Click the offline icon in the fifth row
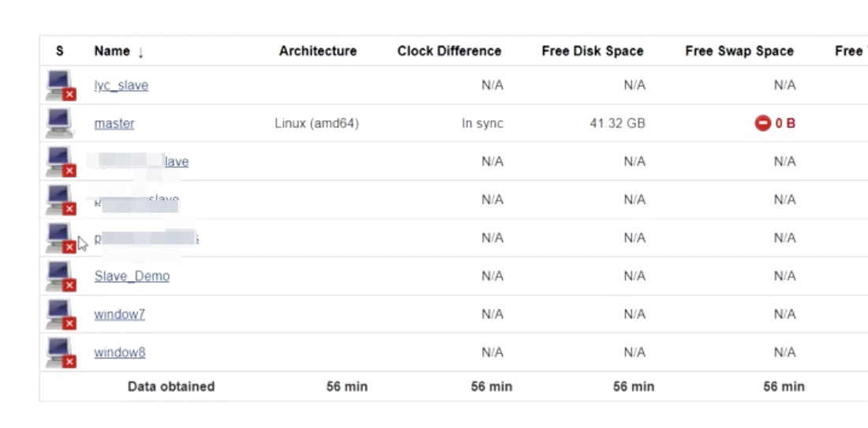Image resolution: width=868 pixels, height=428 pixels. click(60, 238)
